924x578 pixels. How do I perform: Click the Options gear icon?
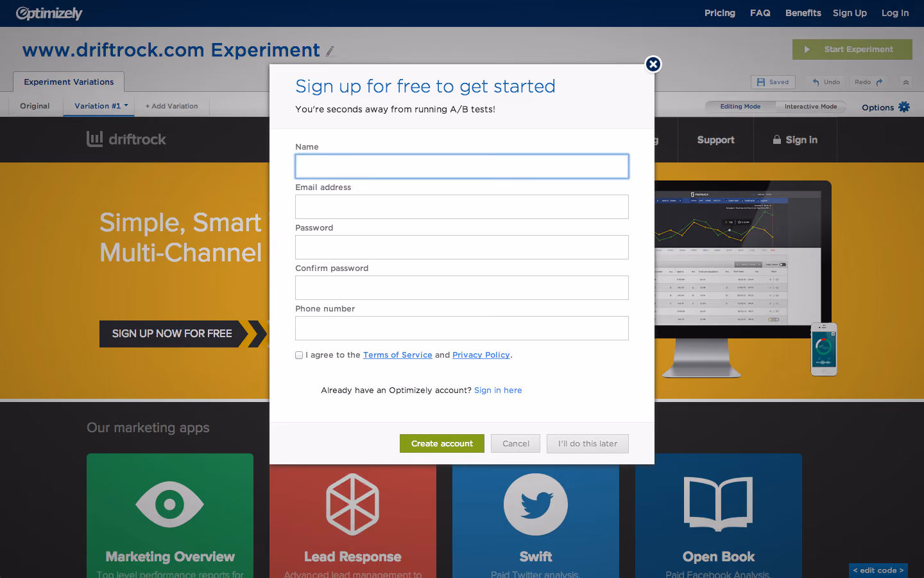[904, 107]
